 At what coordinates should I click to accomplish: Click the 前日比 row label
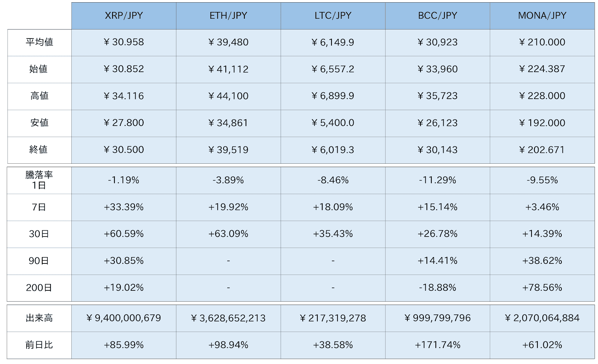(x=39, y=345)
